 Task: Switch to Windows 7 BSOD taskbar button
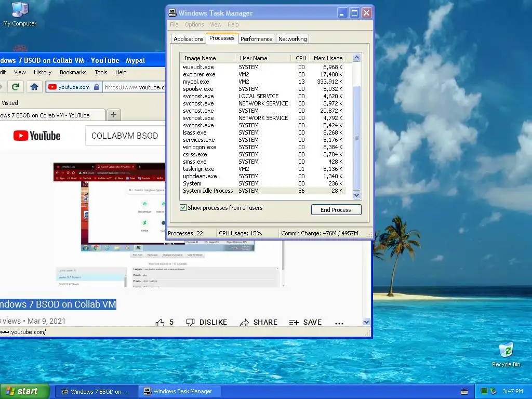click(x=96, y=392)
